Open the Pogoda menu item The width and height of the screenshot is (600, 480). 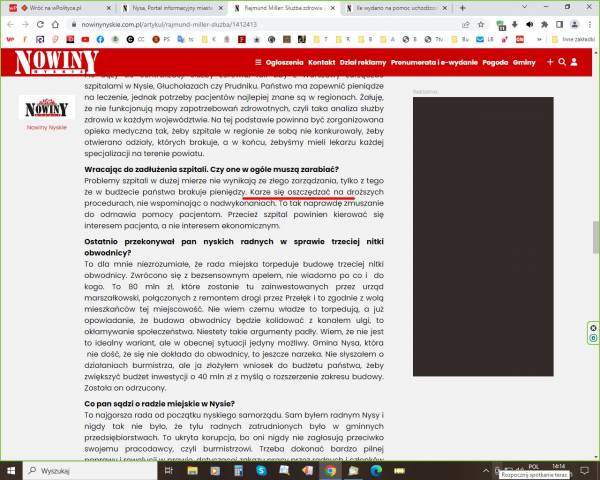495,62
